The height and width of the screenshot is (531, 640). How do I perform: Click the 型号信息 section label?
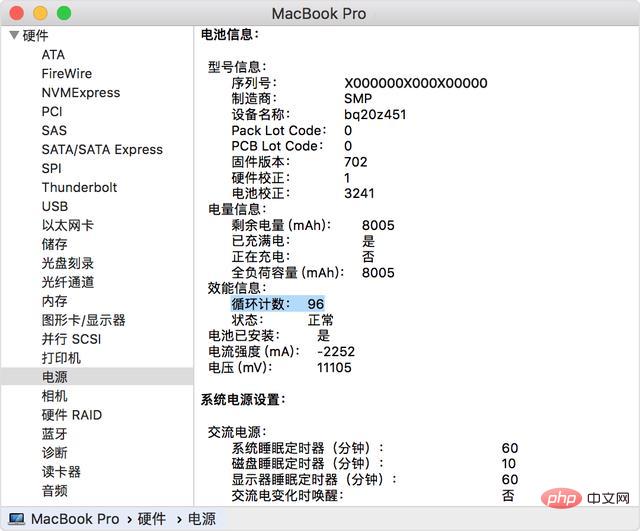pos(237,67)
